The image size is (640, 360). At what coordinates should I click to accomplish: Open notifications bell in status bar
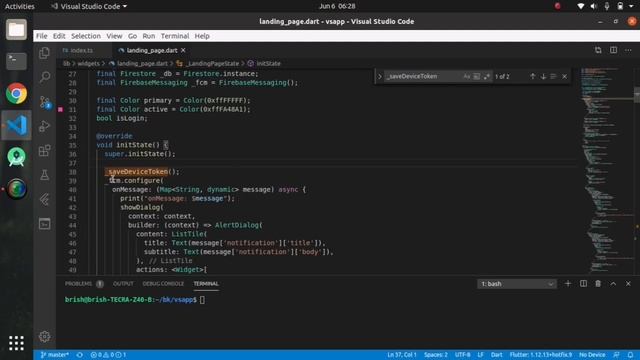pyautogui.click(x=631, y=355)
